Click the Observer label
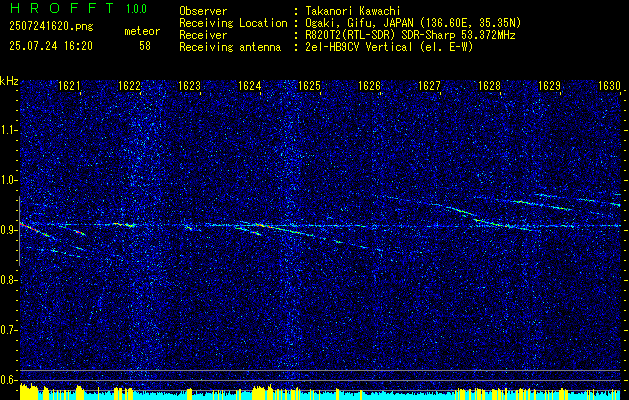This screenshot has height=400, width=629. click(203, 11)
